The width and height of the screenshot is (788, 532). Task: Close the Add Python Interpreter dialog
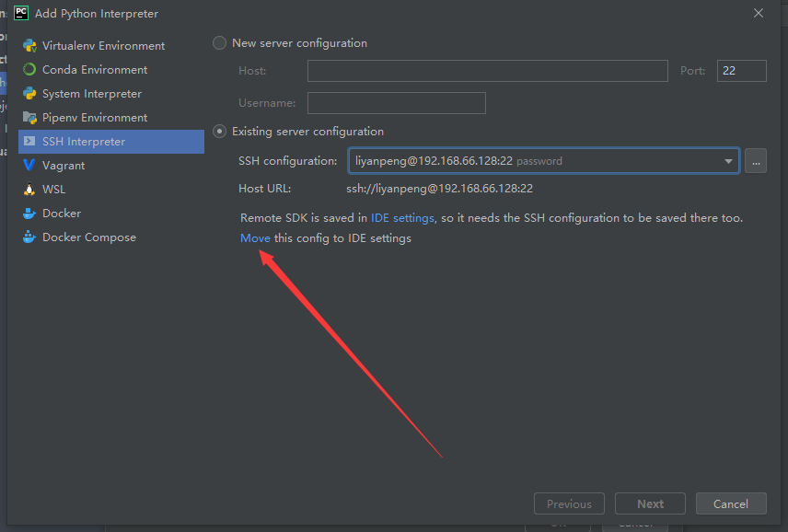pos(759,13)
